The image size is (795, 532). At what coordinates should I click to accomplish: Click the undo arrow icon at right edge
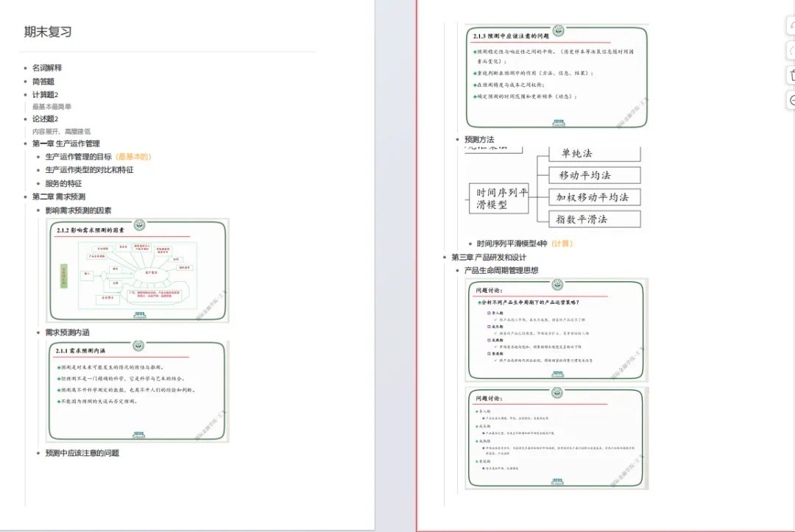click(791, 25)
